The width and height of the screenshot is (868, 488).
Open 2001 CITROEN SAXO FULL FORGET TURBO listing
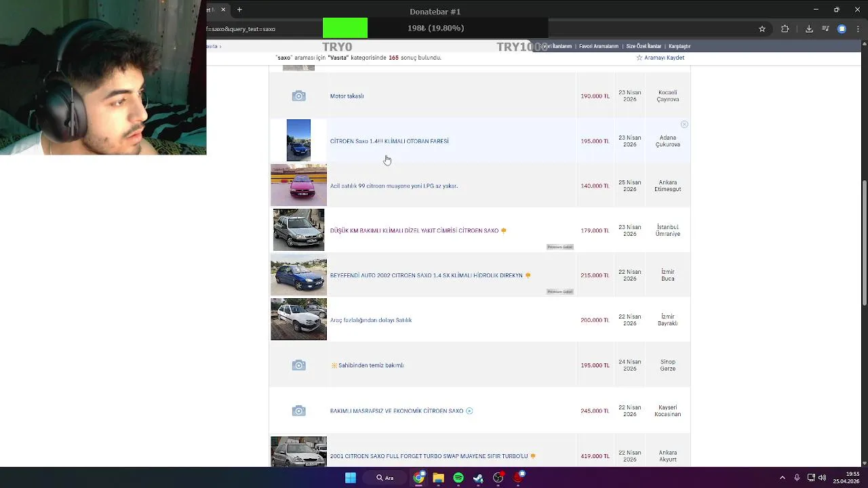[x=429, y=456]
